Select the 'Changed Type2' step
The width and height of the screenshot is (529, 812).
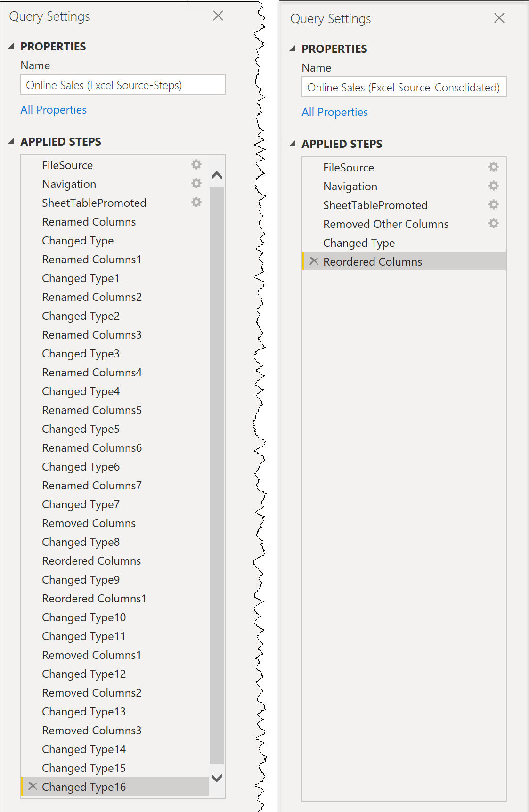[114, 316]
